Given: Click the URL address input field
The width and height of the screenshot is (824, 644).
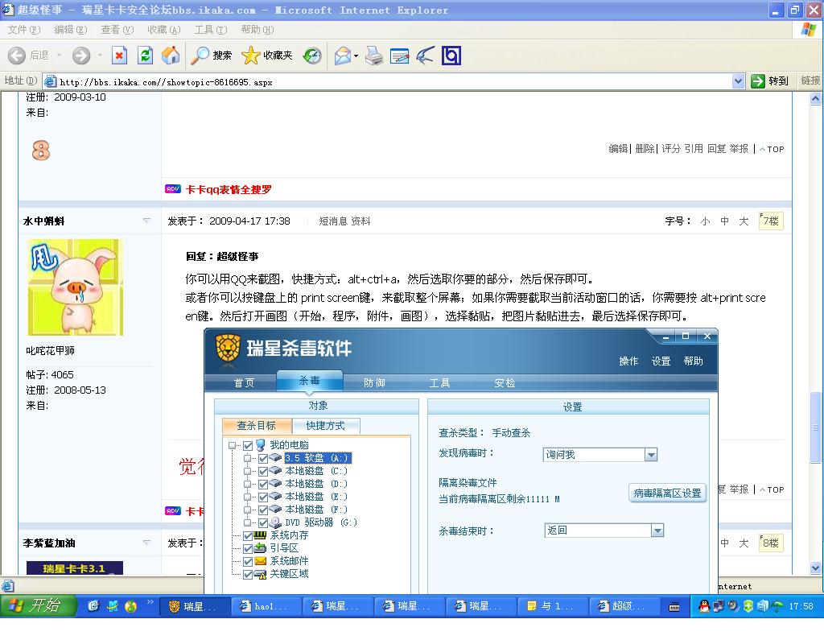Looking at the screenshot, I should [394, 81].
